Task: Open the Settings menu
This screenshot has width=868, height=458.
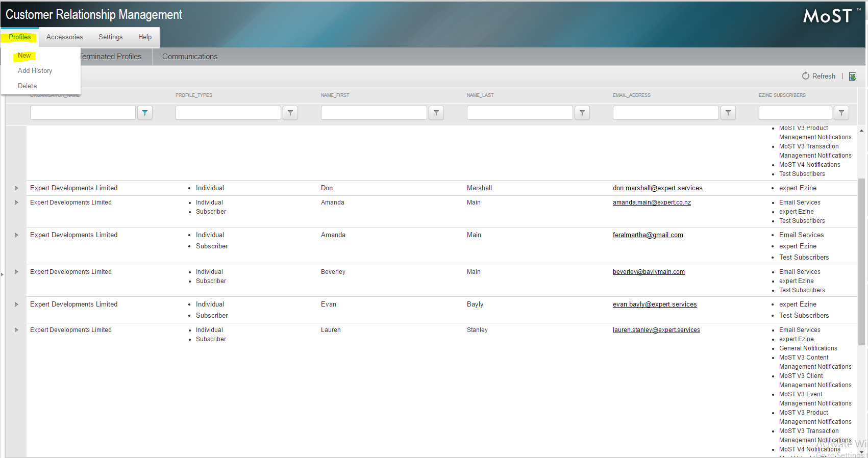Action: [x=110, y=37]
